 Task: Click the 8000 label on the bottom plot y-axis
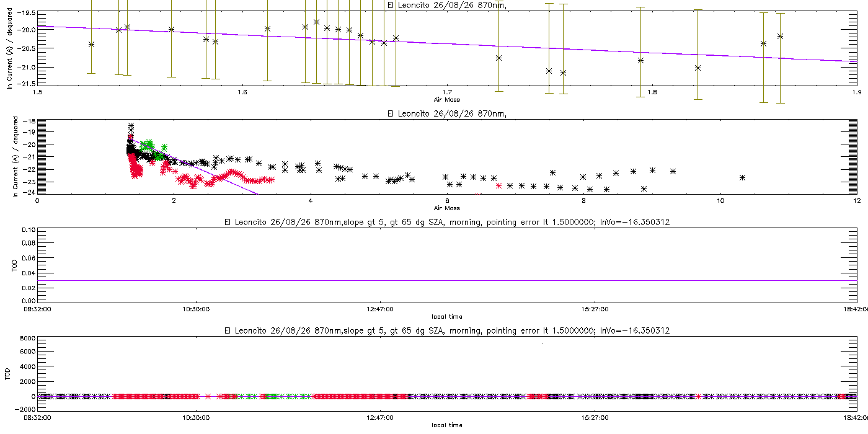pyautogui.click(x=26, y=339)
